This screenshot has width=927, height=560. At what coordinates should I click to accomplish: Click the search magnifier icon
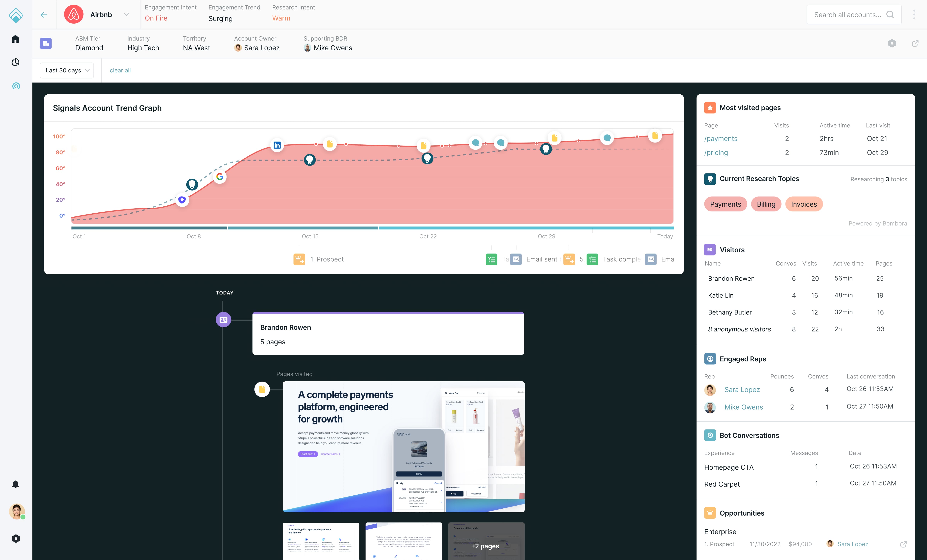890,15
